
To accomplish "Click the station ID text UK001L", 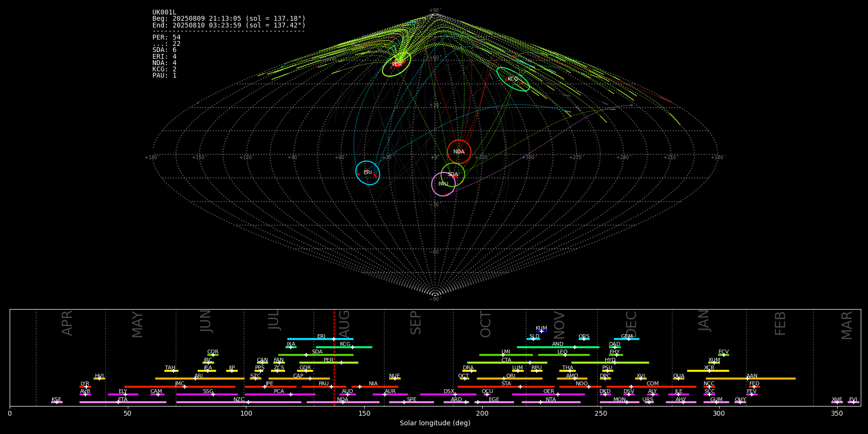I will [164, 13].
